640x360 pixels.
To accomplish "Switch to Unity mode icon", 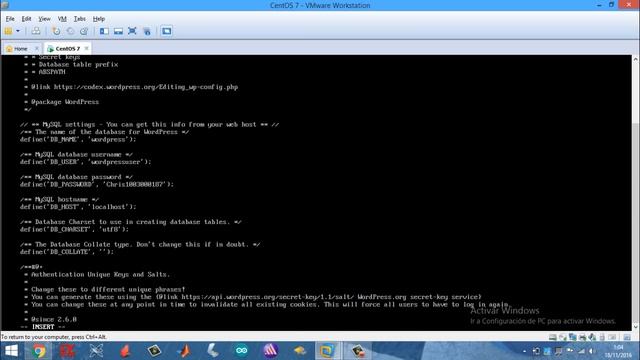I will [147, 31].
